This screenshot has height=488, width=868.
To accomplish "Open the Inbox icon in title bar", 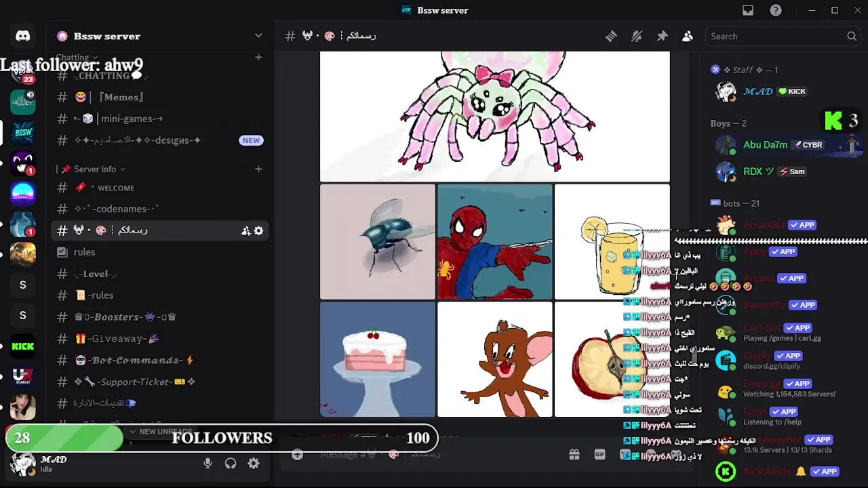I will click(x=748, y=10).
